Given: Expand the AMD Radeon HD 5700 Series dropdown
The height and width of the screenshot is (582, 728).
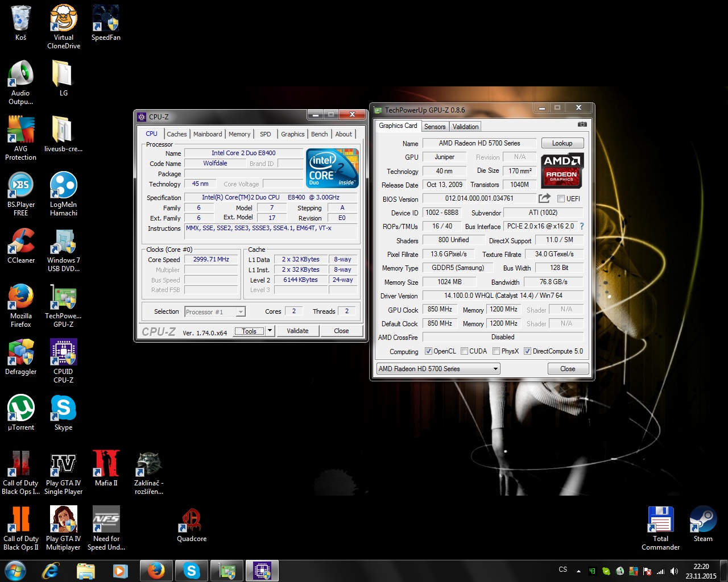Looking at the screenshot, I should [495, 369].
